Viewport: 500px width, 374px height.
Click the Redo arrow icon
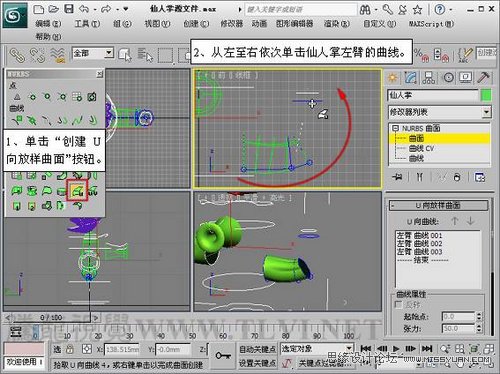tap(106, 9)
